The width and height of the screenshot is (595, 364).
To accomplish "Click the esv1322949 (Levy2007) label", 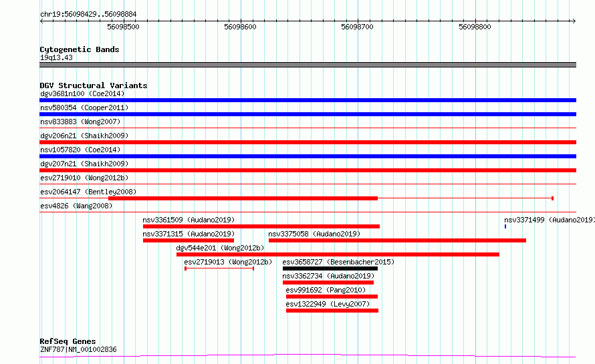I will coord(328,304).
